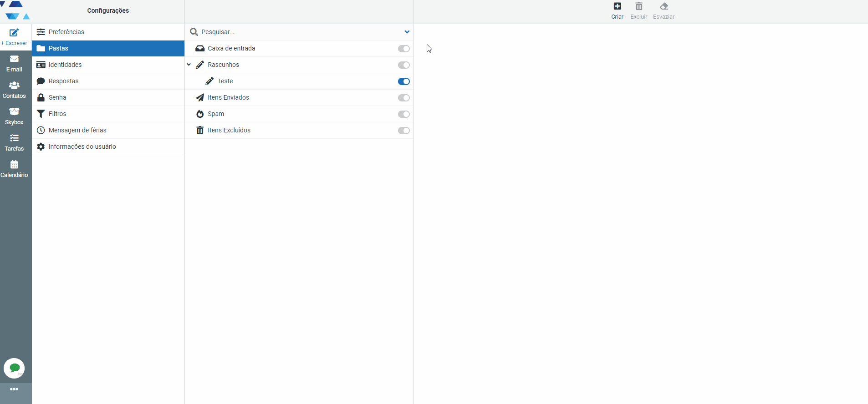This screenshot has height=404, width=868.
Task: Open the Contatos section
Action: click(x=14, y=90)
